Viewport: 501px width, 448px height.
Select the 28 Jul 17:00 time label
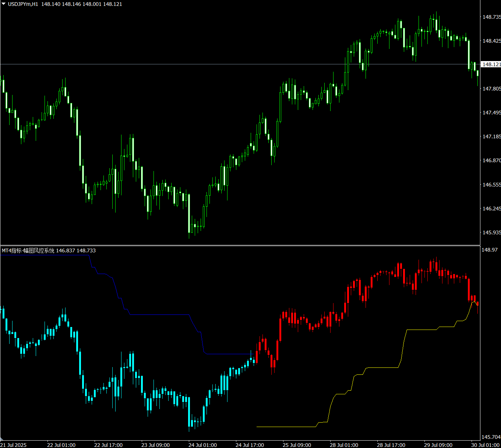[391, 445]
